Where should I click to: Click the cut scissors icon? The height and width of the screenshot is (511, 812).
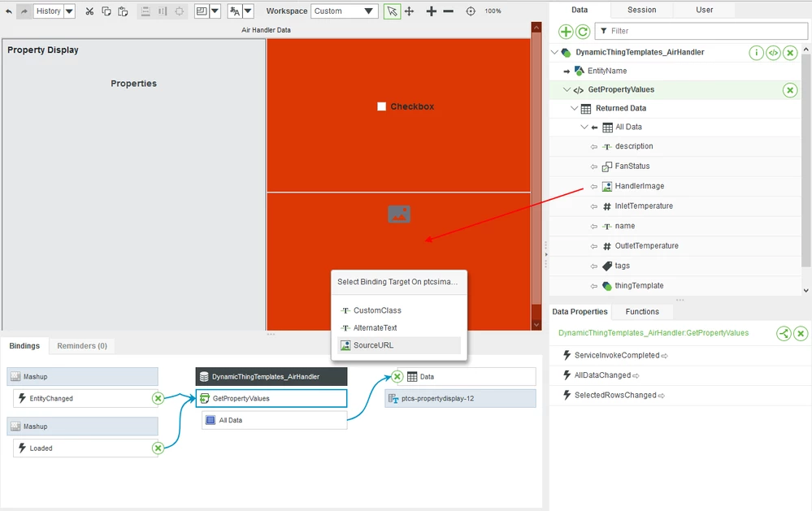tap(89, 11)
